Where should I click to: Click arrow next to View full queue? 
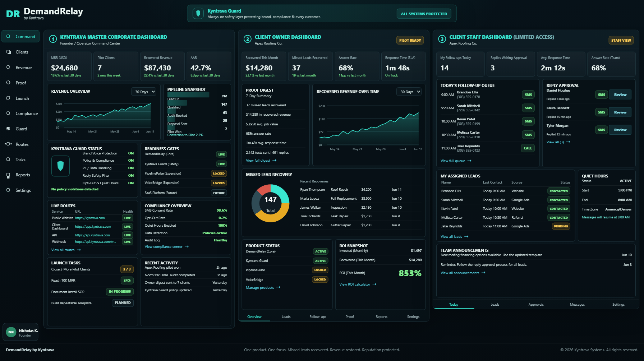pos(469,161)
